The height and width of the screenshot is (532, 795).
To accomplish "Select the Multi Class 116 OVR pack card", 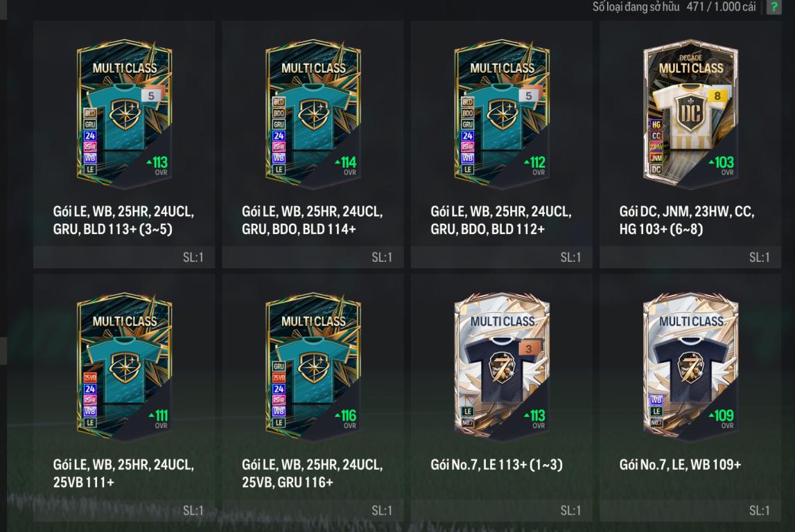I will 313,368.
